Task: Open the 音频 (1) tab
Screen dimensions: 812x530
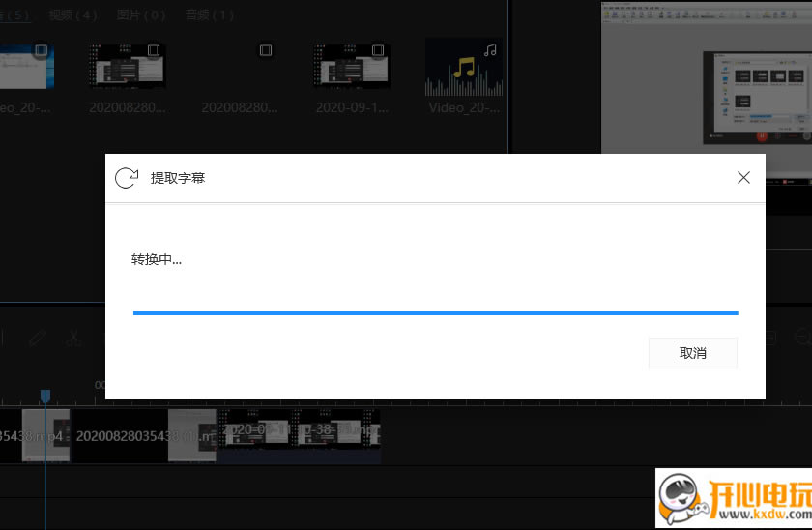Action: pyautogui.click(x=209, y=15)
